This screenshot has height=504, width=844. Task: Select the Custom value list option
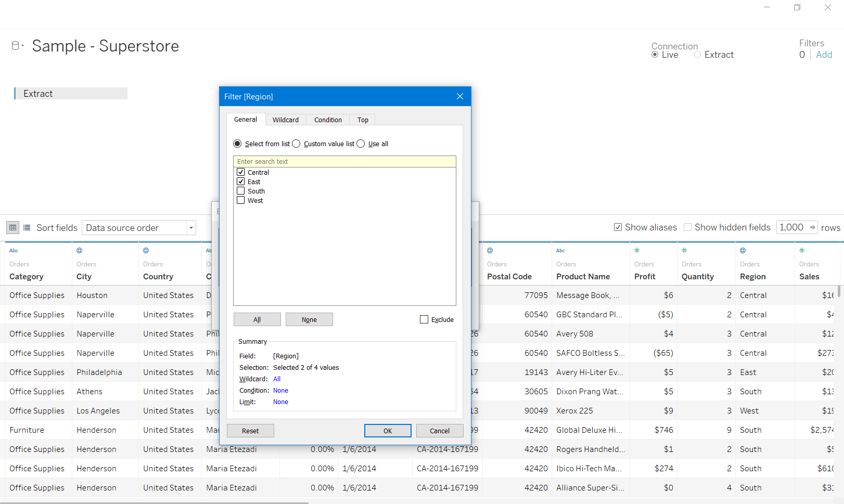click(x=297, y=144)
